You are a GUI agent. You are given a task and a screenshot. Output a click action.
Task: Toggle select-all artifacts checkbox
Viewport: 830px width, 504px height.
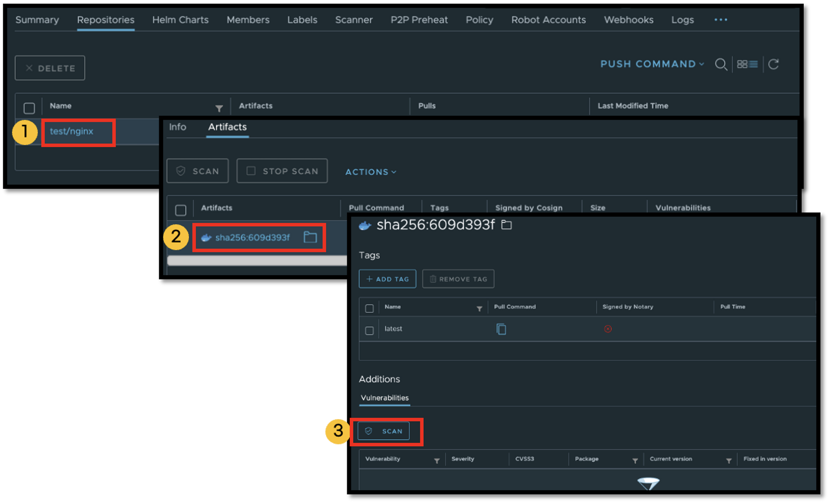click(x=181, y=210)
